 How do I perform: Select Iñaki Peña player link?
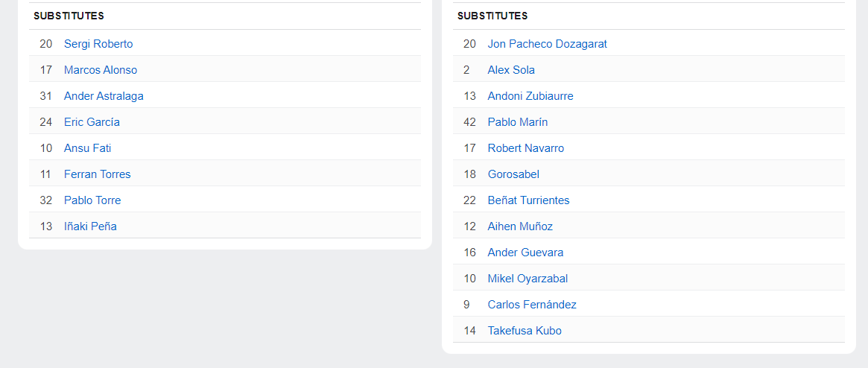pyautogui.click(x=90, y=226)
